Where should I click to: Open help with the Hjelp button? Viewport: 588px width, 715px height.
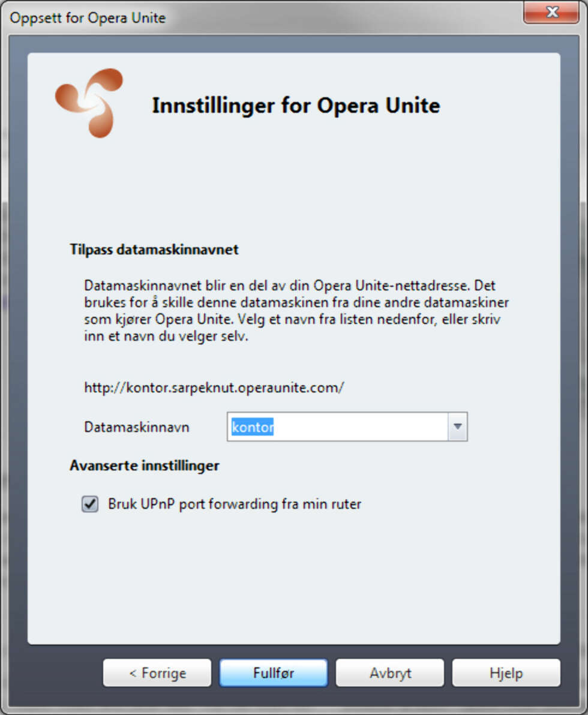pos(506,672)
